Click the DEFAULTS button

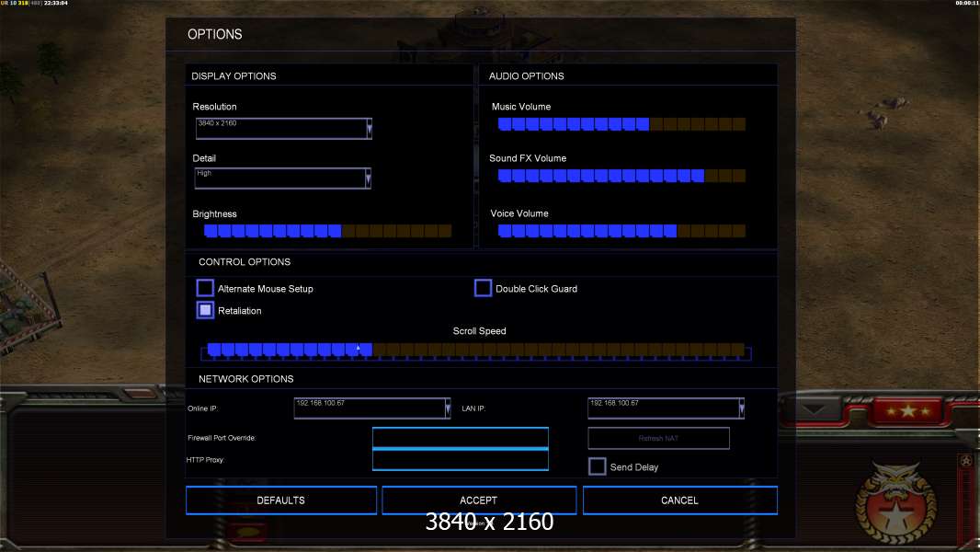tap(281, 500)
